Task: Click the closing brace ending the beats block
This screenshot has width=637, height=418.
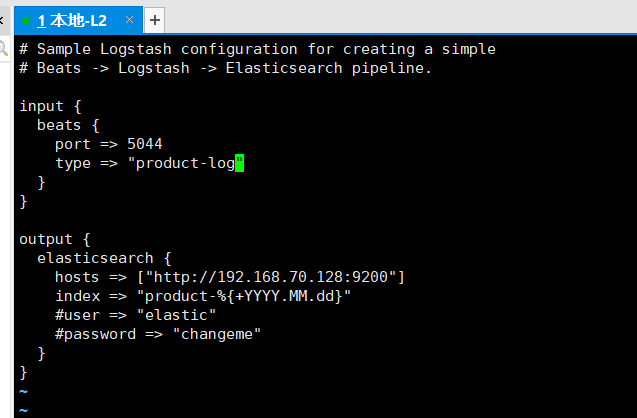Action: (41, 182)
